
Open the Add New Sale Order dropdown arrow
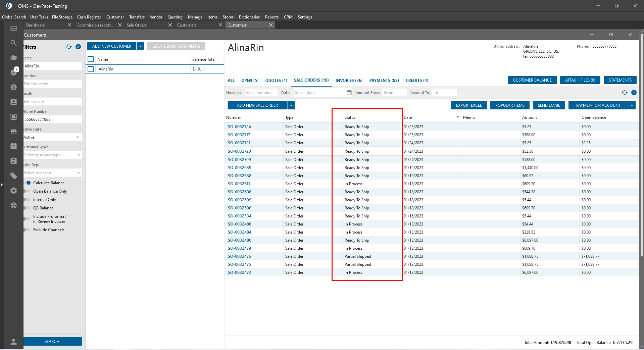[x=291, y=105]
